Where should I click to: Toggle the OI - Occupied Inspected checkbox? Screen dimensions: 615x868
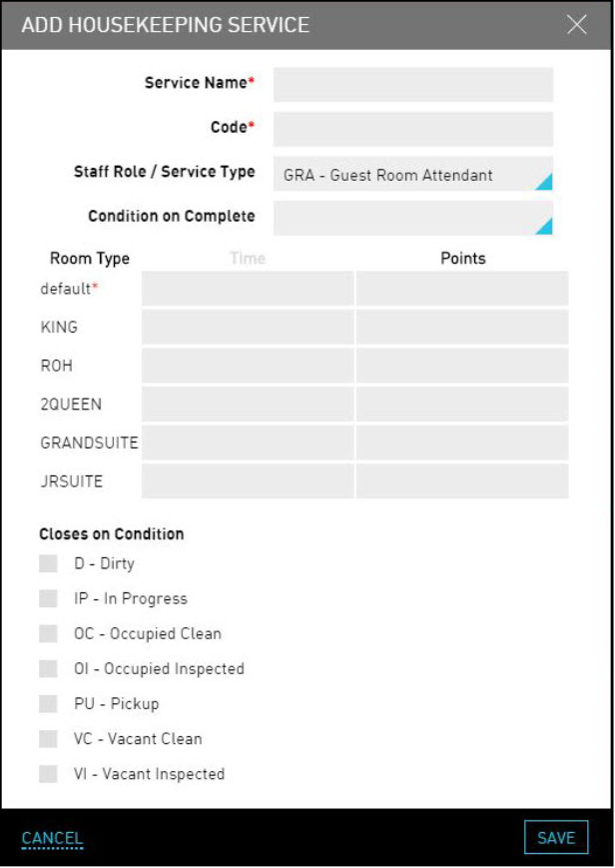point(48,668)
